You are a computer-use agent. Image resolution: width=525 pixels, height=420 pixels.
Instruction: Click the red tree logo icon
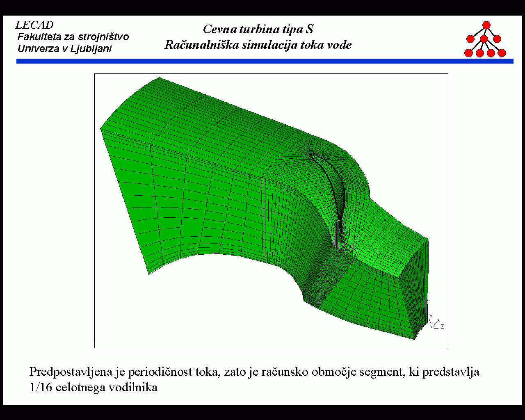pos(485,39)
